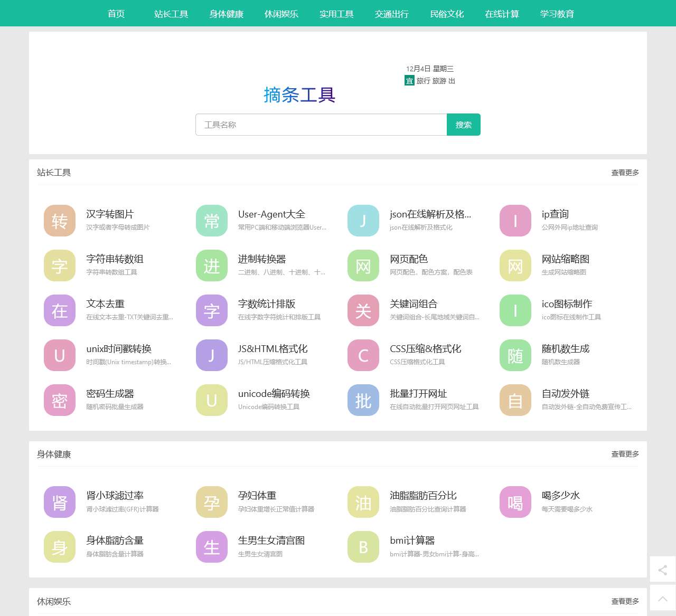Viewport: 676px width, 616px height.
Task: Open the User-Agent大全 icon
Action: [212, 221]
